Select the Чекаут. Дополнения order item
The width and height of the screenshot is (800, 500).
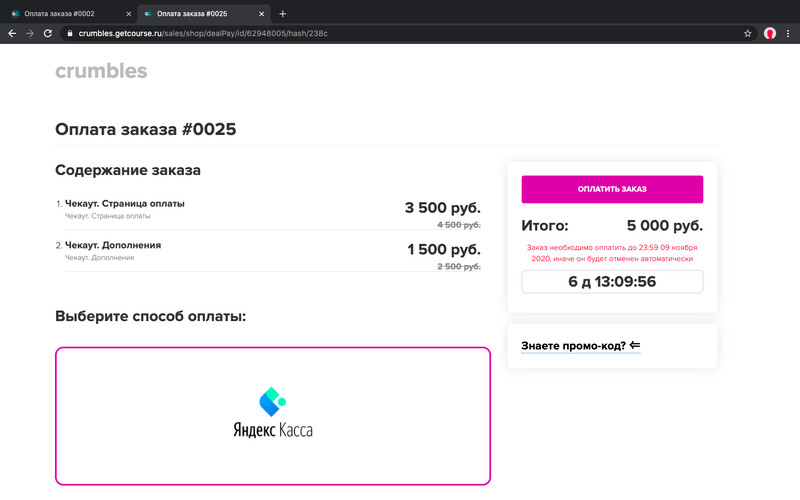(112, 245)
